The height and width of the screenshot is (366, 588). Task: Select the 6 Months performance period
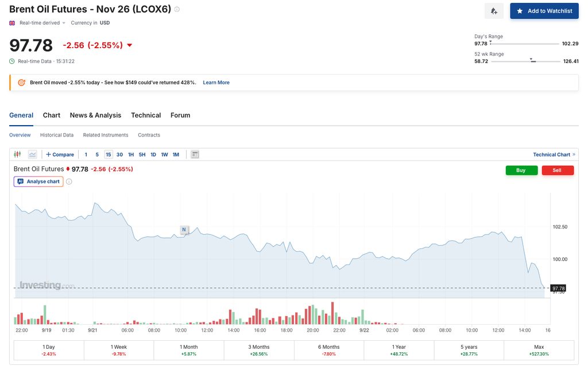click(x=329, y=351)
